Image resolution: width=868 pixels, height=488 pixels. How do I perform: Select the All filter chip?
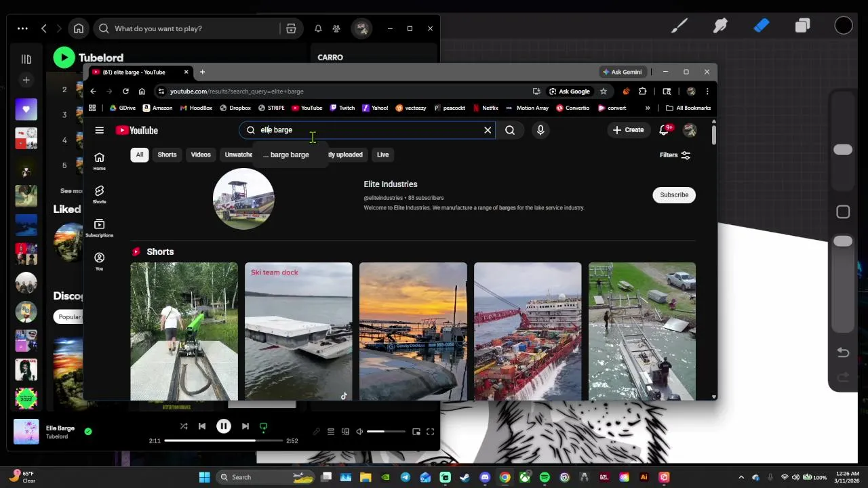140,155
